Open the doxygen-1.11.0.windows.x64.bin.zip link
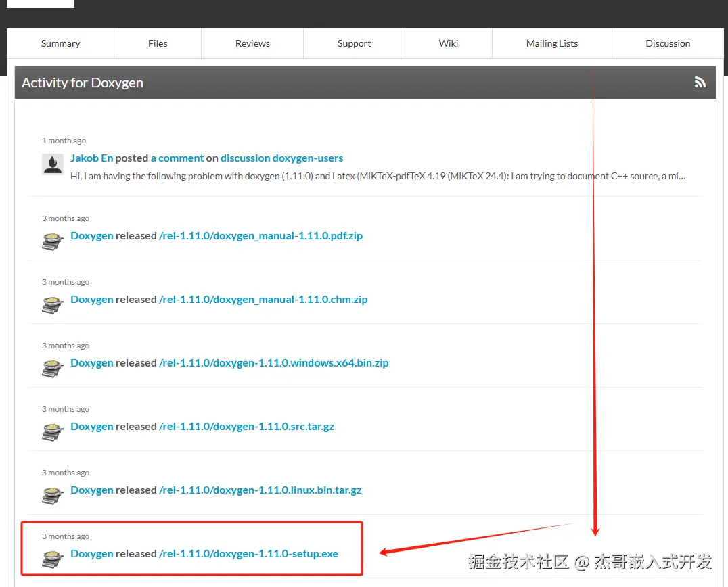Screen dimensions: 728x587 tap(274, 363)
